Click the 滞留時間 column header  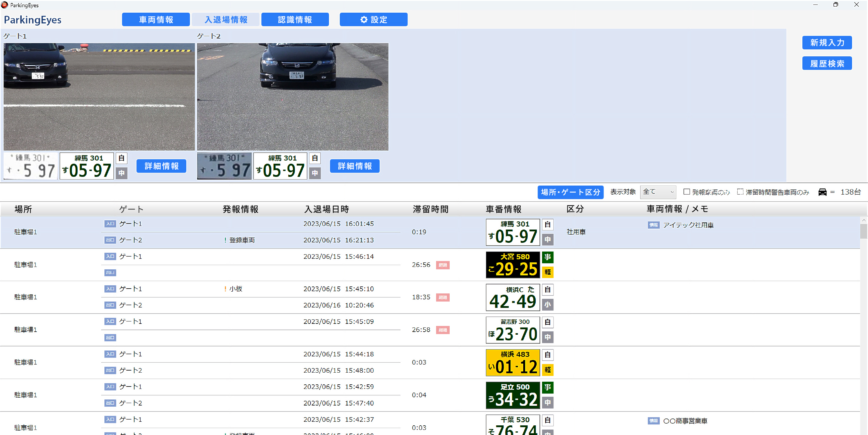(431, 209)
